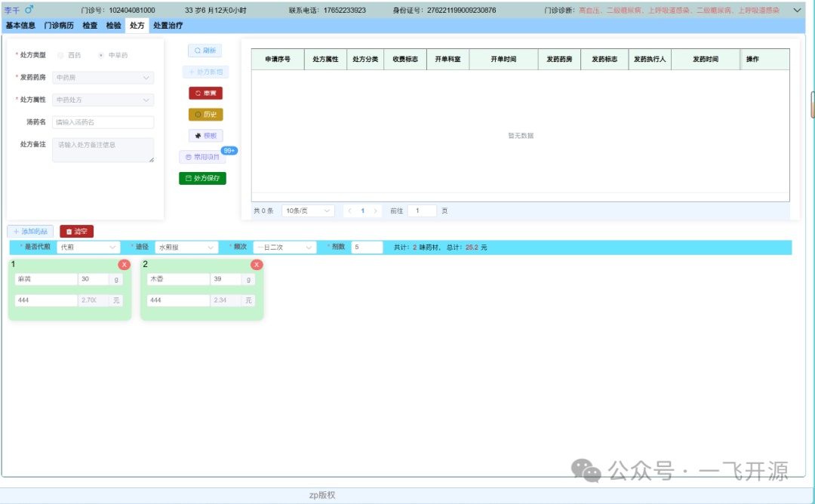Click the 汤药名 input field
Image resolution: width=815 pixels, height=504 pixels.
pyautogui.click(x=103, y=122)
